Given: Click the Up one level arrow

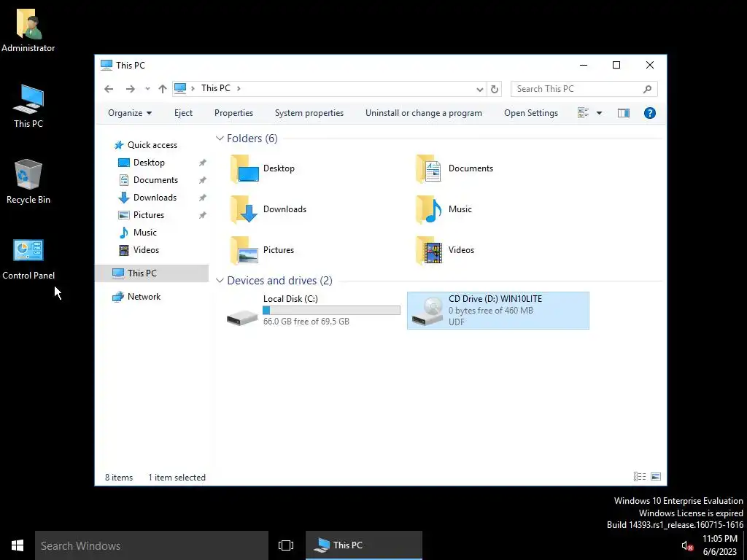Looking at the screenshot, I should tap(163, 88).
